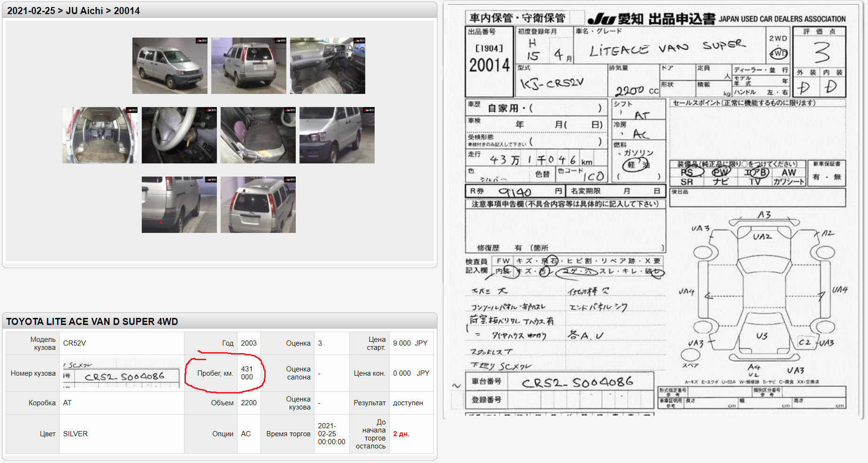The image size is (868, 463).
Task: Select the end price 0 000 JPY
Action: 411,373
